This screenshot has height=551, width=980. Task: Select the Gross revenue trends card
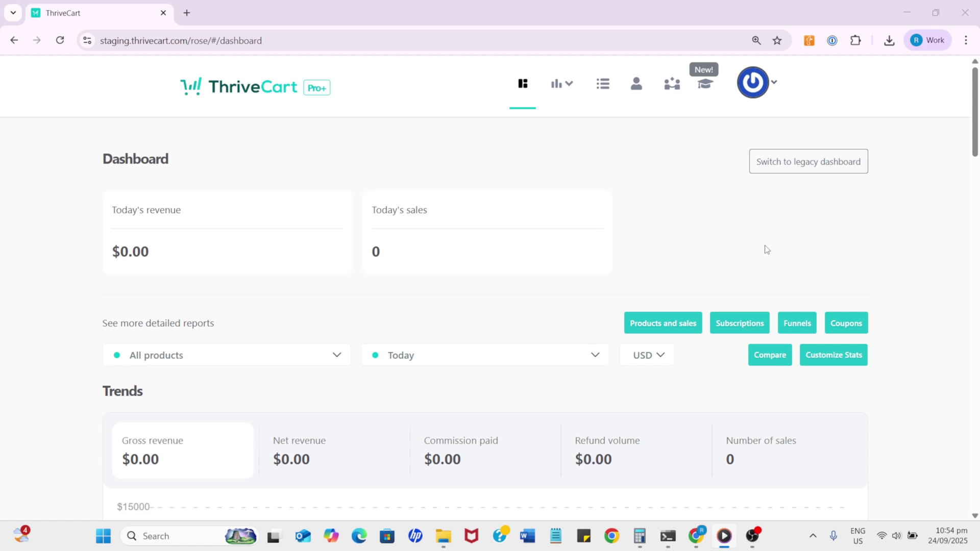[x=182, y=450]
